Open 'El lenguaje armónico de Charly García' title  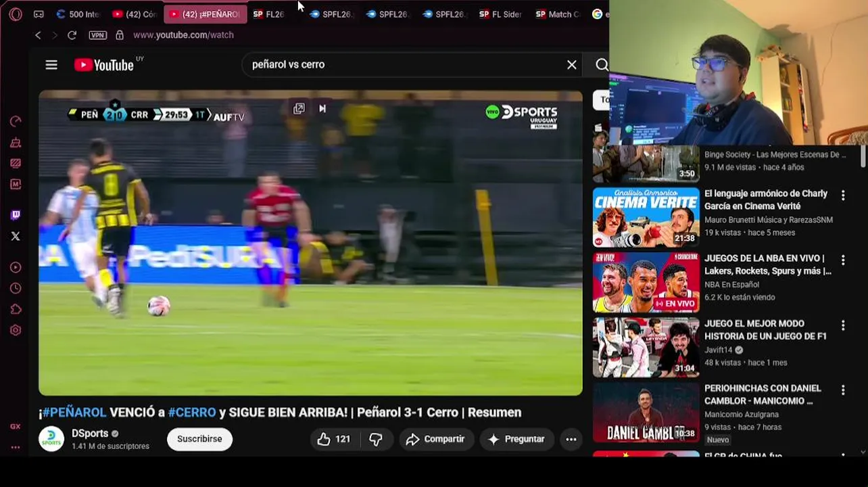pyautogui.click(x=766, y=200)
